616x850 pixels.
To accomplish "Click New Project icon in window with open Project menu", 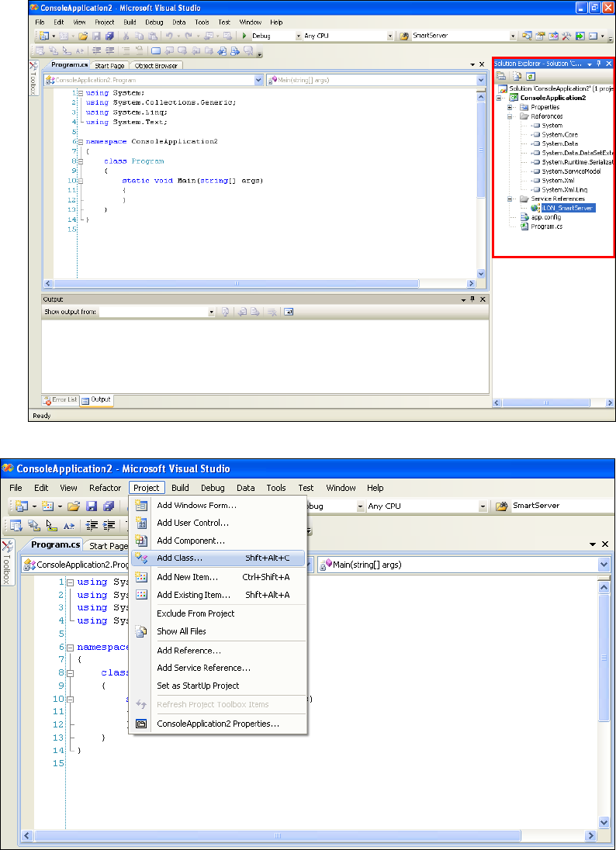I will (x=22, y=506).
